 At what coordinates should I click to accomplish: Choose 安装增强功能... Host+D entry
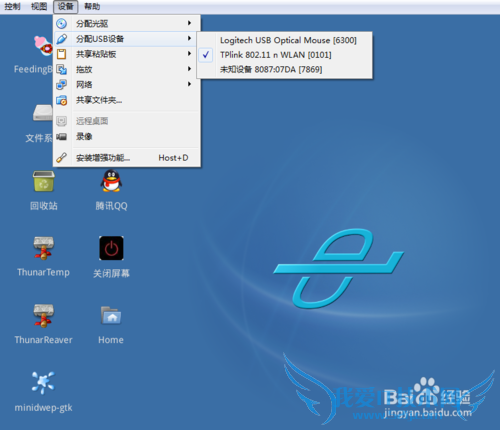127,158
